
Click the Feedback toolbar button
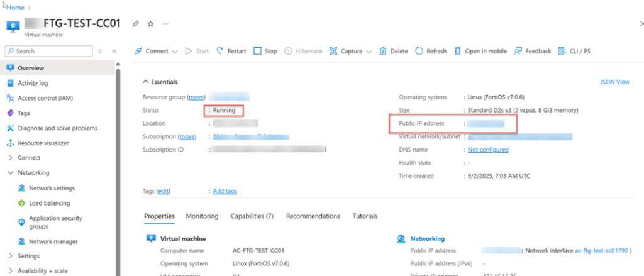tap(533, 52)
